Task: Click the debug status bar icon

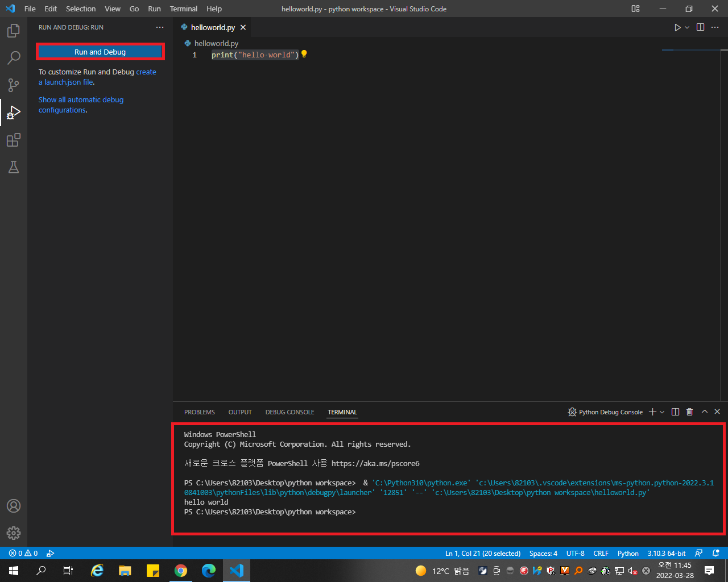Action: click(x=51, y=553)
